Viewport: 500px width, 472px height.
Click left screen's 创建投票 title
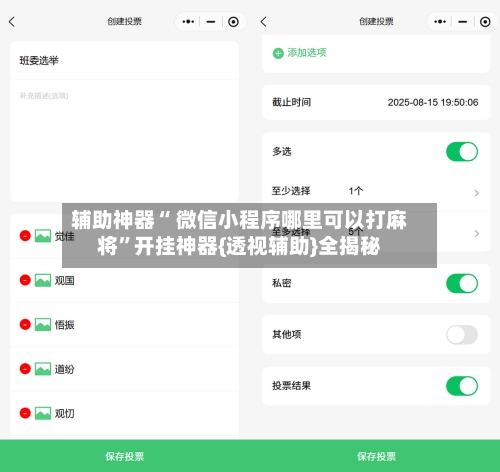[x=124, y=22]
